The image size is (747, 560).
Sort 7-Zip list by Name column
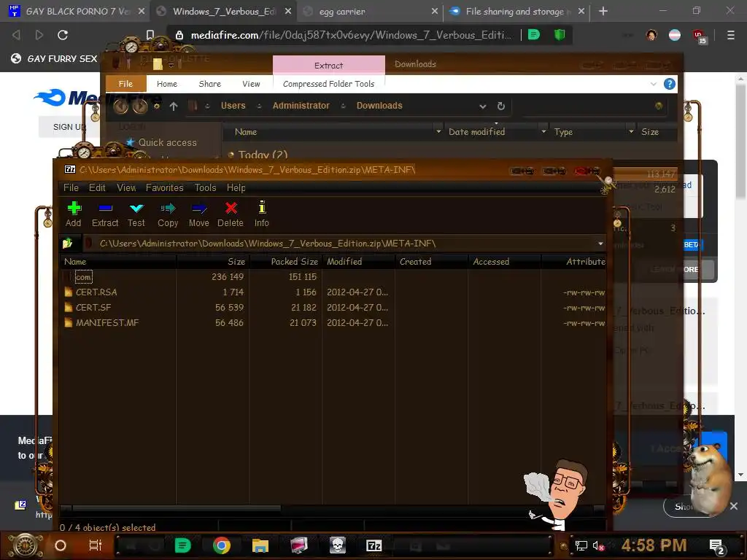pyautogui.click(x=119, y=262)
